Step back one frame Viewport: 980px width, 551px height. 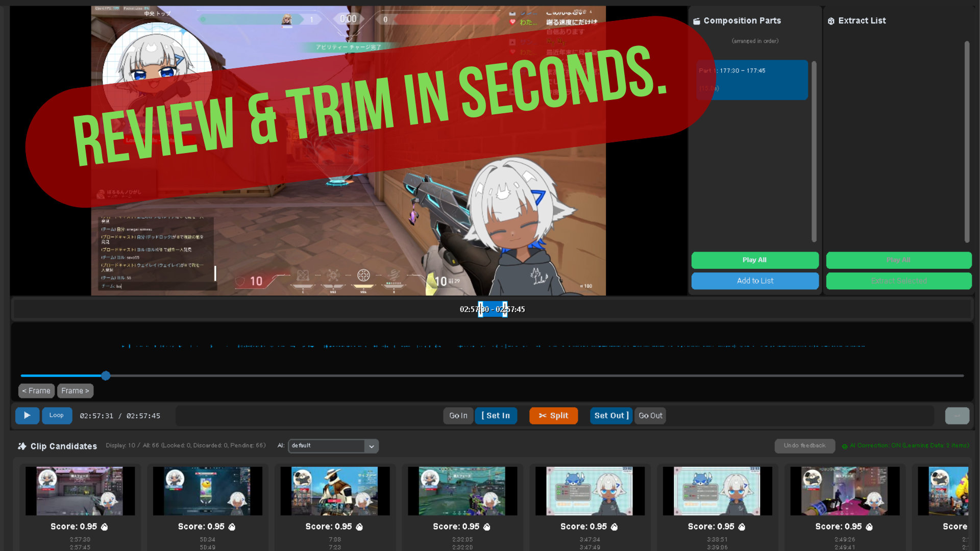click(36, 391)
